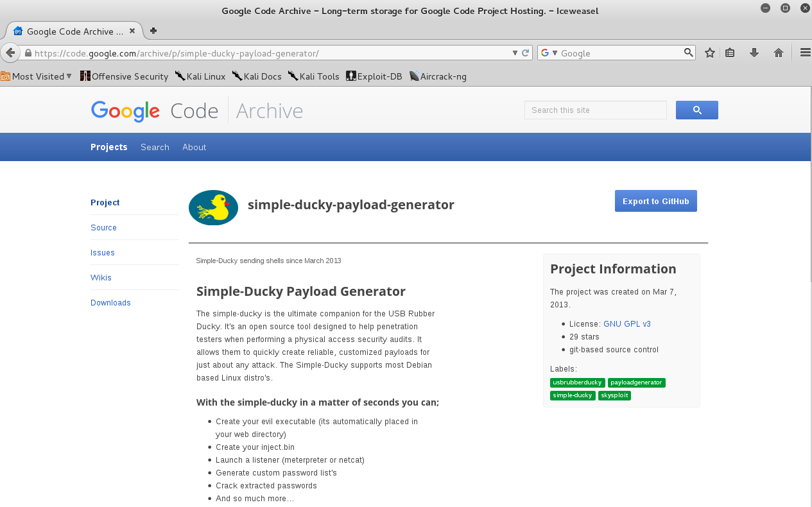Click the padlock site identity icon
Image resolution: width=812 pixels, height=507 pixels.
28,53
